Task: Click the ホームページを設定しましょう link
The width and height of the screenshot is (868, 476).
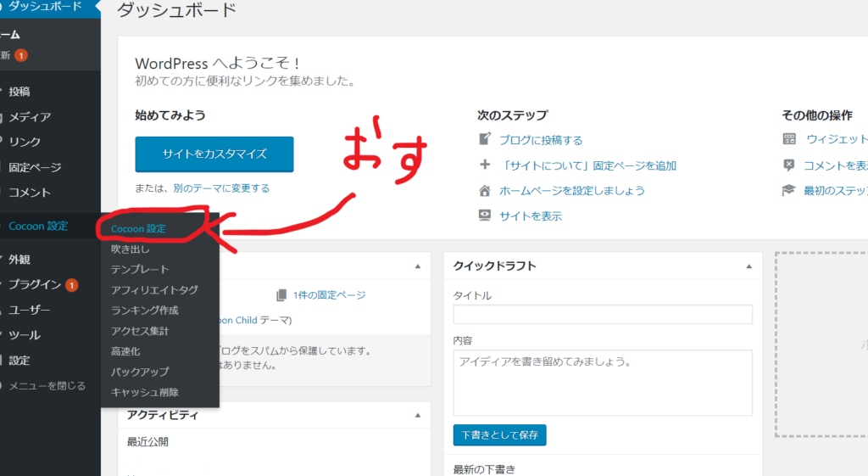Action: pyautogui.click(x=572, y=191)
